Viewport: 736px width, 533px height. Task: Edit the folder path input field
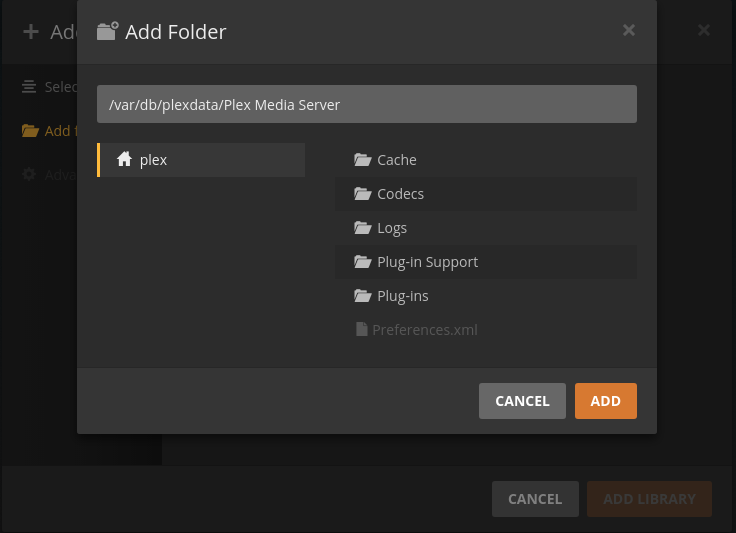click(x=367, y=104)
